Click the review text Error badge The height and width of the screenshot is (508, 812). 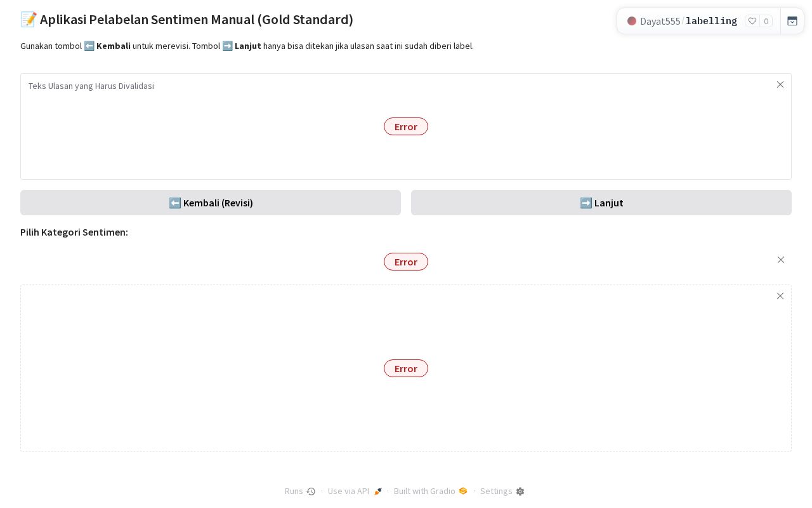[406, 126]
